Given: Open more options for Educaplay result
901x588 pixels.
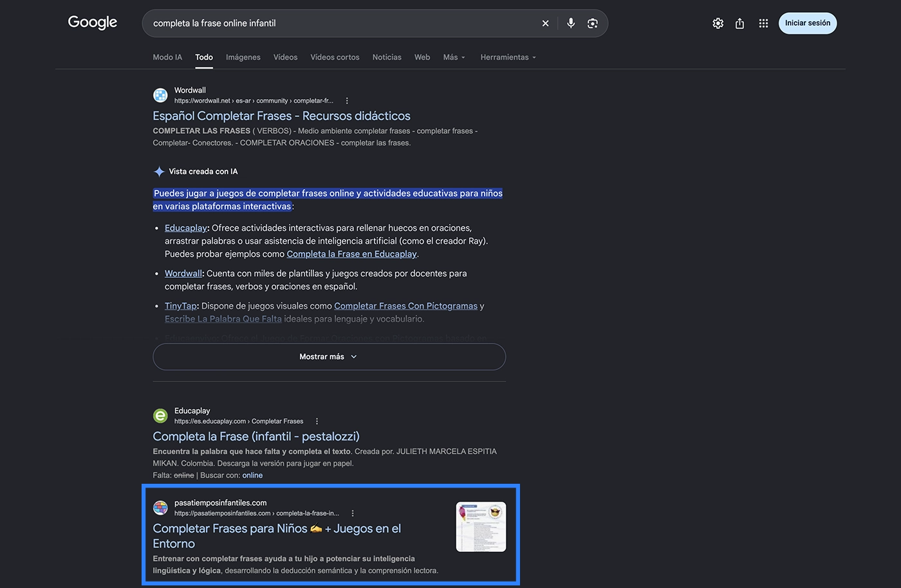Looking at the screenshot, I should 317,421.
